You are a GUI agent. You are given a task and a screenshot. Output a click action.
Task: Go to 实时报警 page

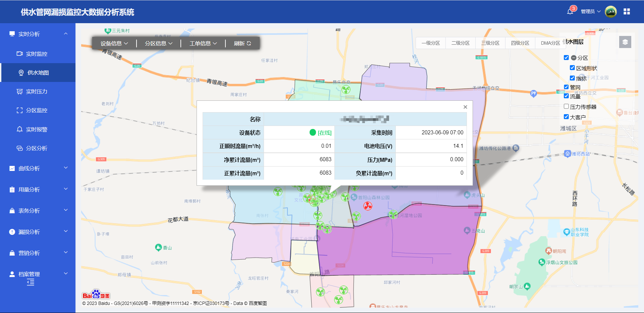click(37, 129)
